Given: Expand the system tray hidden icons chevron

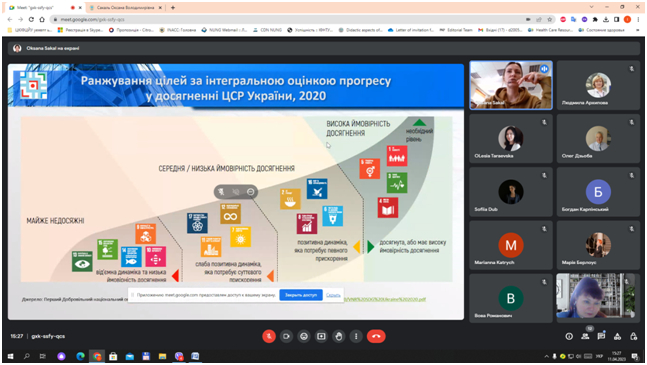Looking at the screenshot, I should coord(546,356).
